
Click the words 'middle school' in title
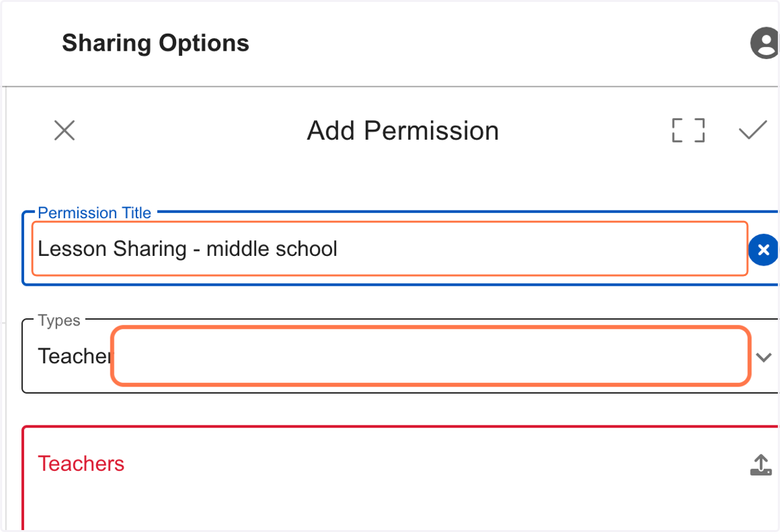(272, 249)
